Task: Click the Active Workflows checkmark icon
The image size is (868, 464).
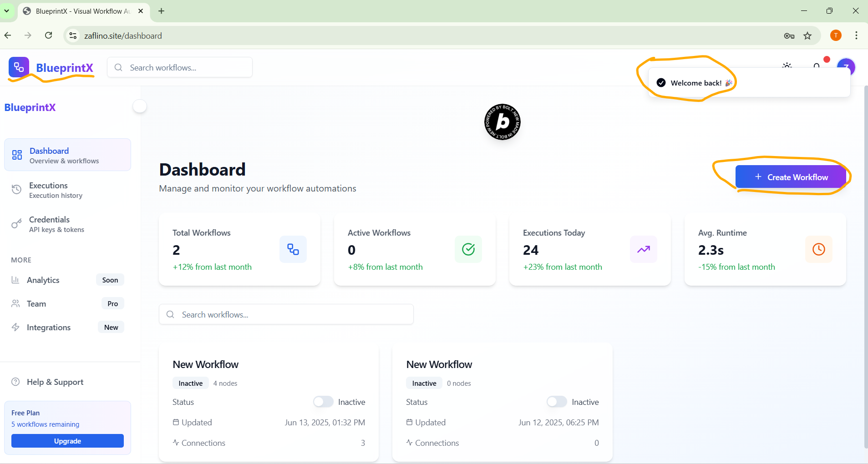Action: tap(468, 249)
